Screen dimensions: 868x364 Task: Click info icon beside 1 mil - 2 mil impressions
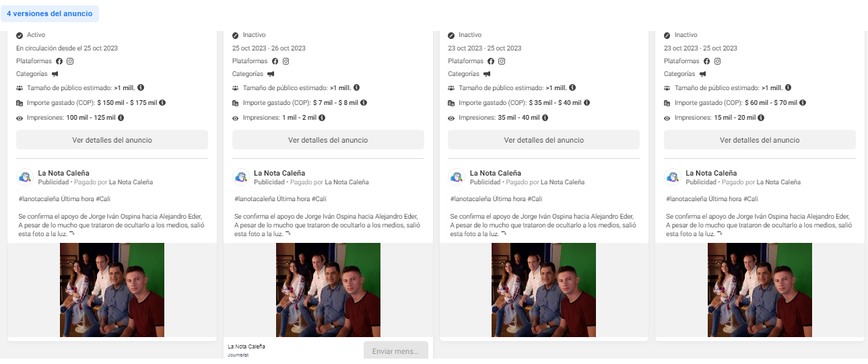(x=322, y=117)
